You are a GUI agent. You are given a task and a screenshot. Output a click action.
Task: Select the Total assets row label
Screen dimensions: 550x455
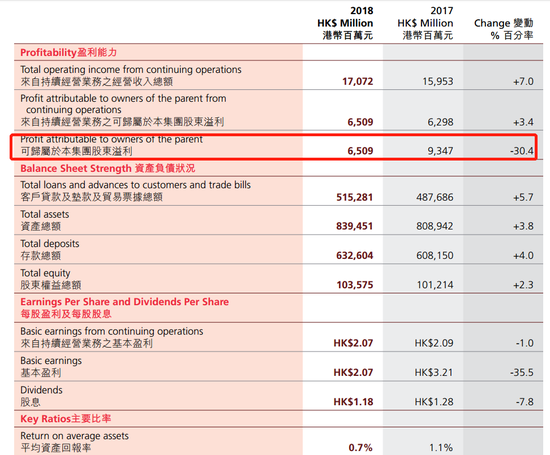tap(45, 220)
